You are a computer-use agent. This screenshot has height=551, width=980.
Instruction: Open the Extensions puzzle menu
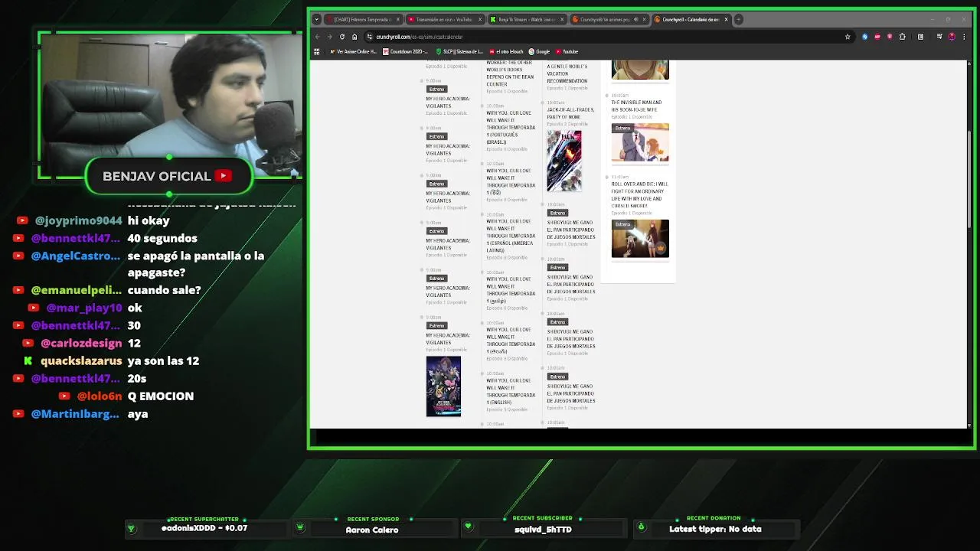tap(903, 37)
